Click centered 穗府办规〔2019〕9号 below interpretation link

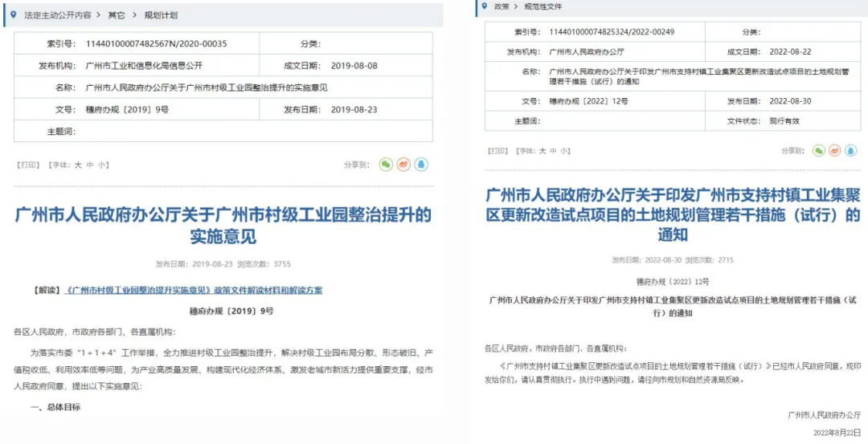point(231,312)
